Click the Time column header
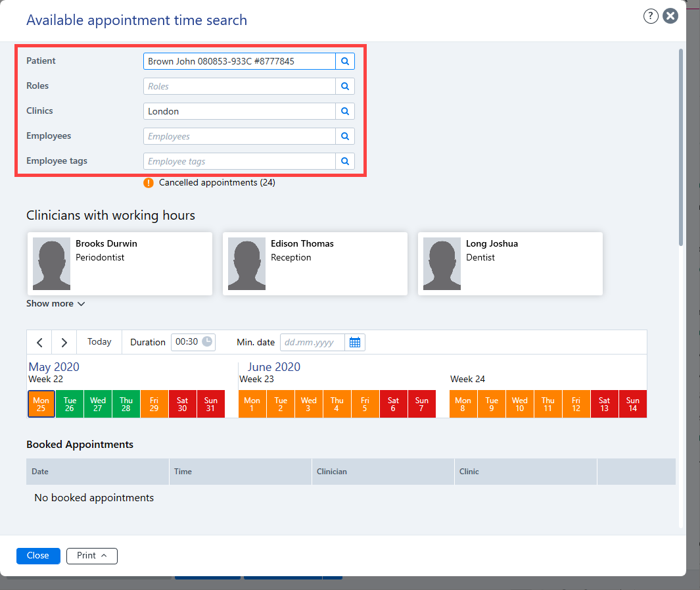700x590 pixels. (x=240, y=472)
